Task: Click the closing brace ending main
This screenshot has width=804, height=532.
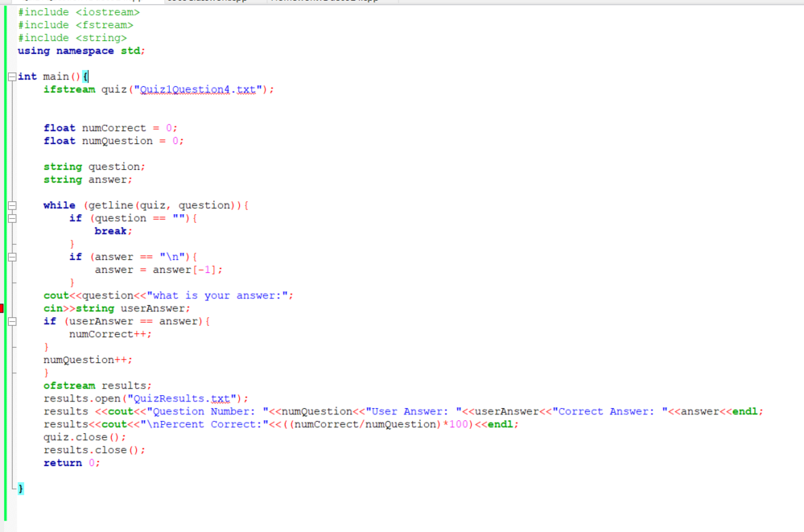Action: [x=19, y=489]
